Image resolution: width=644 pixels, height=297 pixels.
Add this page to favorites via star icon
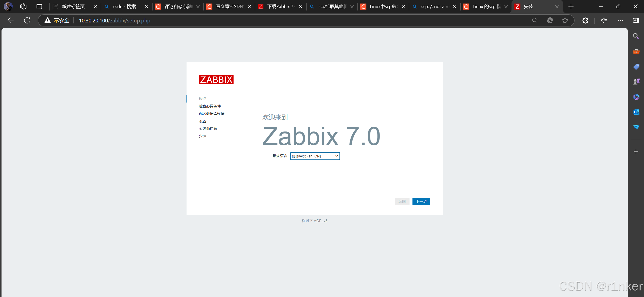(565, 20)
